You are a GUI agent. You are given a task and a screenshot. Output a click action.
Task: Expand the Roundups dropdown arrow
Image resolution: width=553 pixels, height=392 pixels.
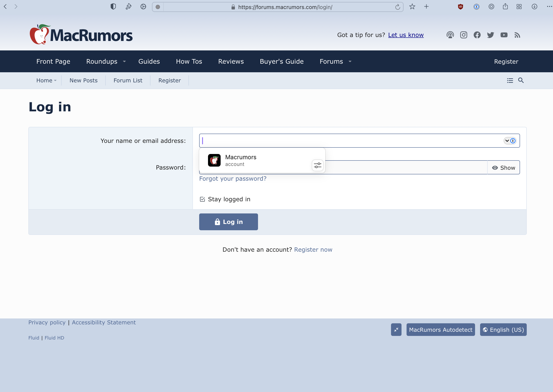124,62
